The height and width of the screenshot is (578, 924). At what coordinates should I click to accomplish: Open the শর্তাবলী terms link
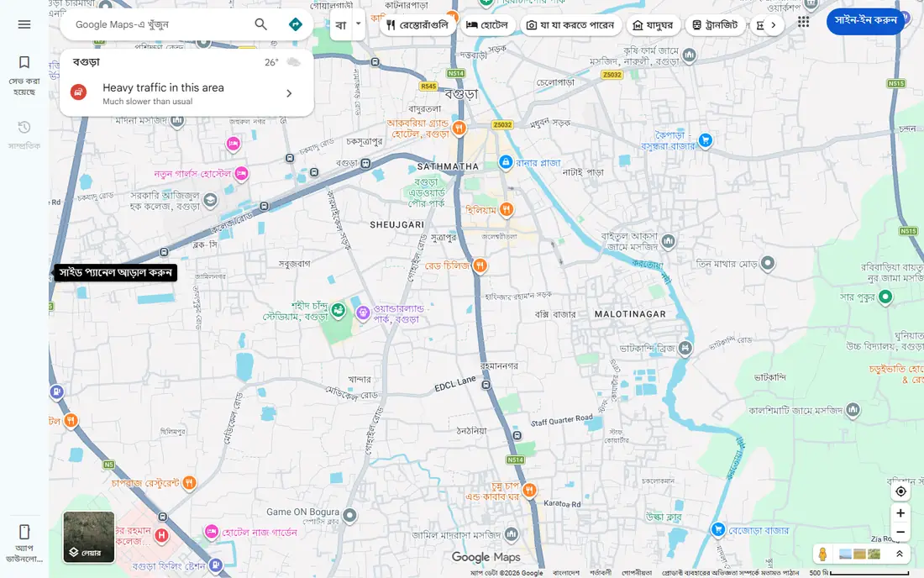tap(601, 573)
